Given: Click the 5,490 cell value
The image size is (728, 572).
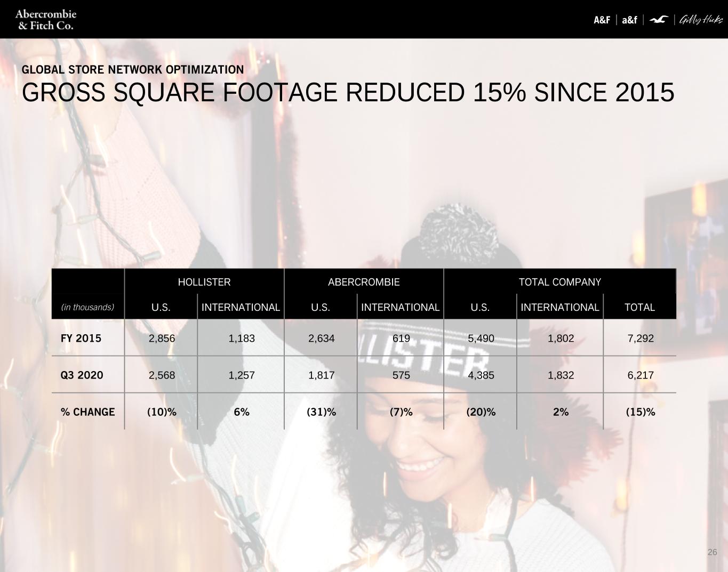Looking at the screenshot, I should pyautogui.click(x=481, y=339).
